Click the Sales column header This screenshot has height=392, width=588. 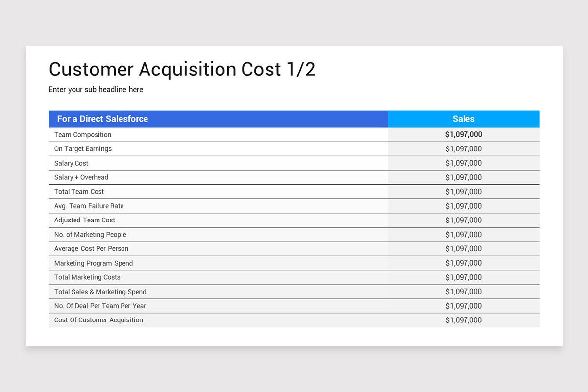pyautogui.click(x=464, y=119)
